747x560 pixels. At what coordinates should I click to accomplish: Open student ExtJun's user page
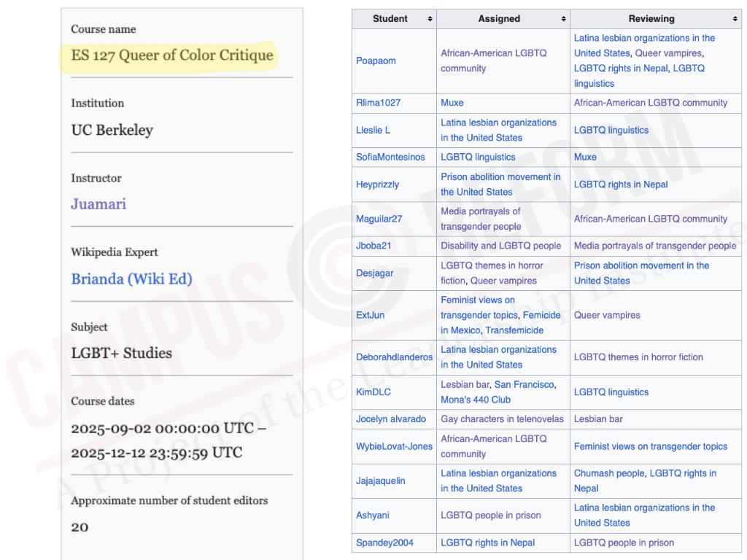coord(370,315)
